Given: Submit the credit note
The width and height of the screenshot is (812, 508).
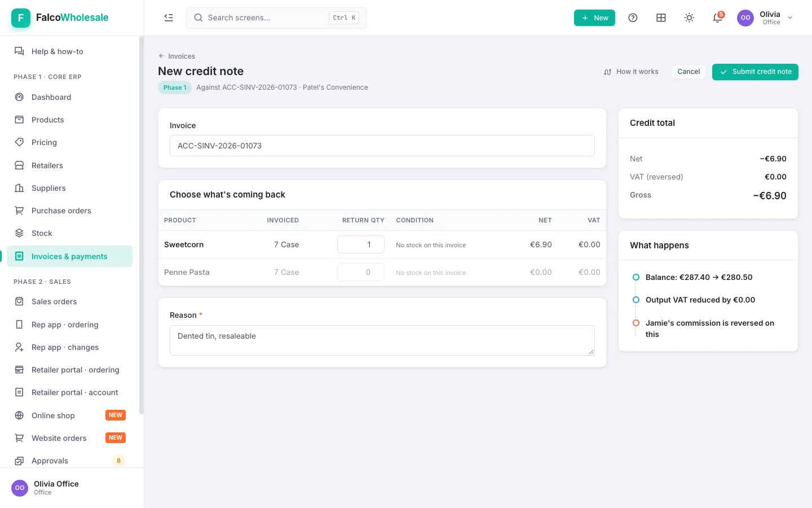Looking at the screenshot, I should (755, 72).
